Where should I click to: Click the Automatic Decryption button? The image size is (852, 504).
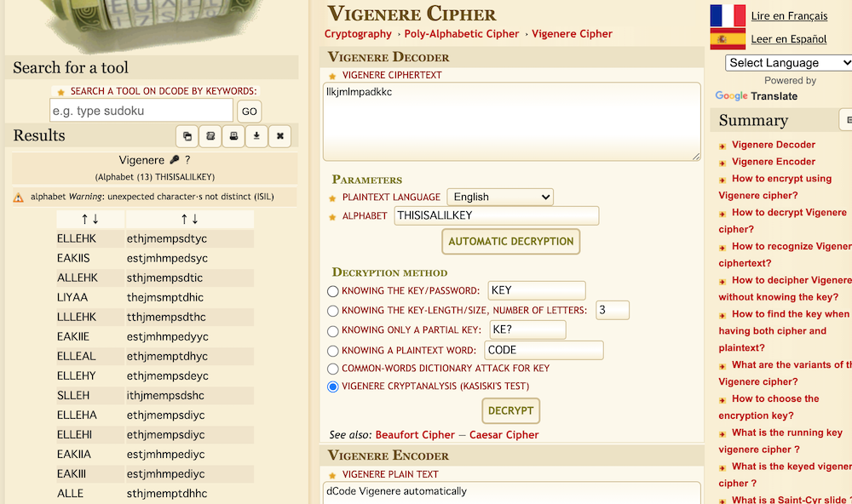click(510, 242)
